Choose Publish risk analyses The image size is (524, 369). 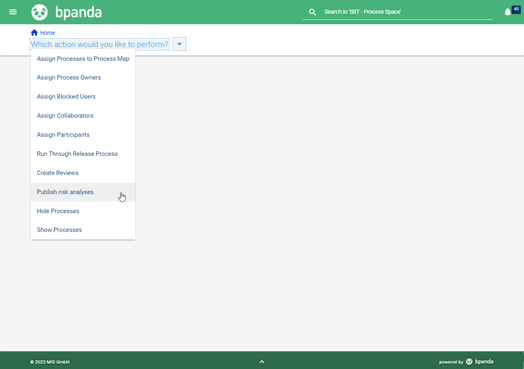[83, 192]
